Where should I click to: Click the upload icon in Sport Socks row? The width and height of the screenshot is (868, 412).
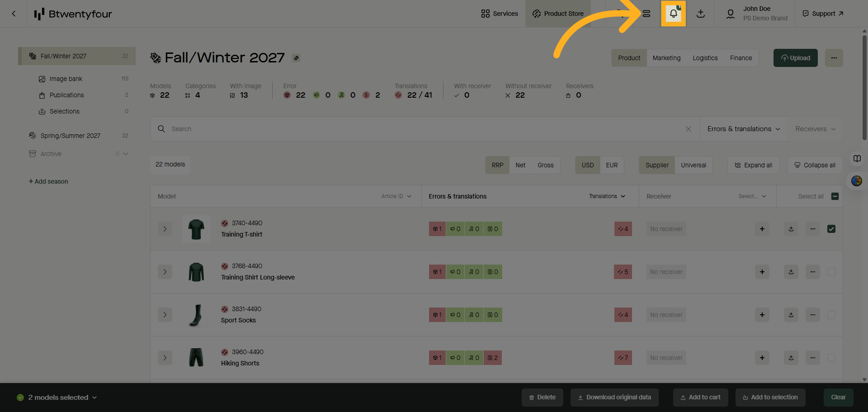point(791,315)
